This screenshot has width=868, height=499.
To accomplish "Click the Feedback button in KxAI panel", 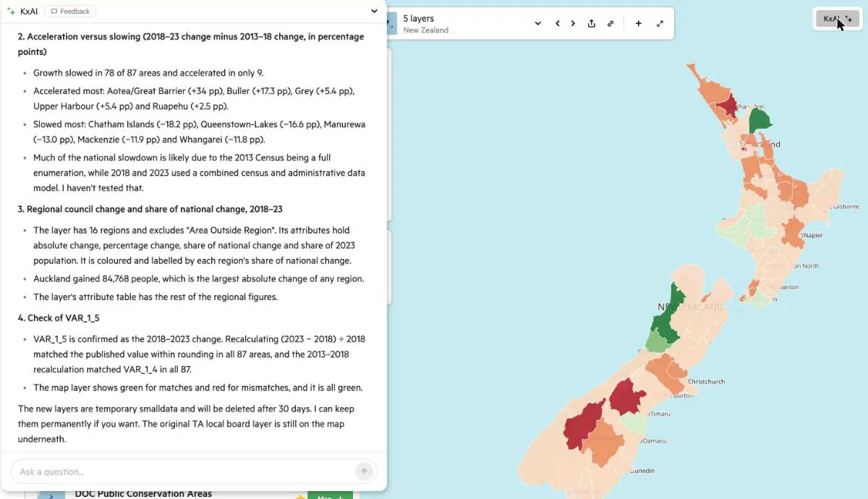I will (x=70, y=12).
